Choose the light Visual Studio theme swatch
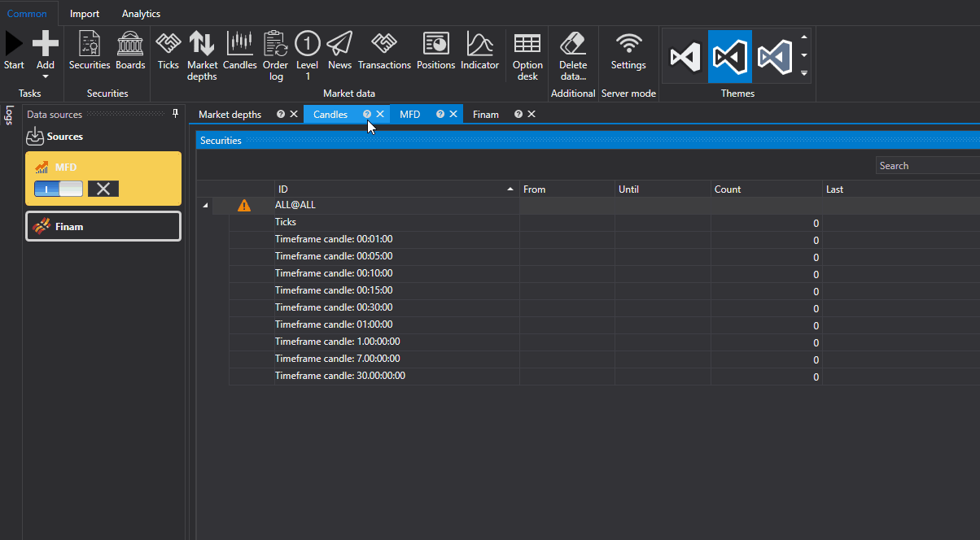980x540 pixels. coord(774,57)
